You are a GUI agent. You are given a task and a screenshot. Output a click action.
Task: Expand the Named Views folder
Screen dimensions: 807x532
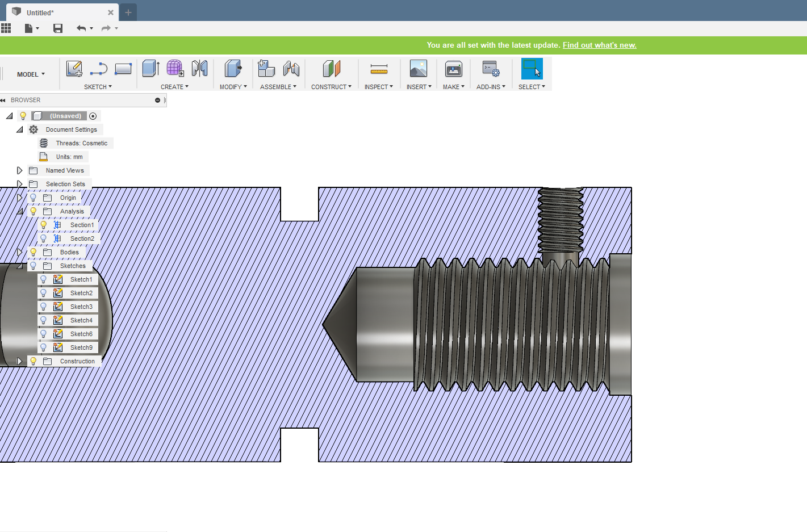pos(19,170)
